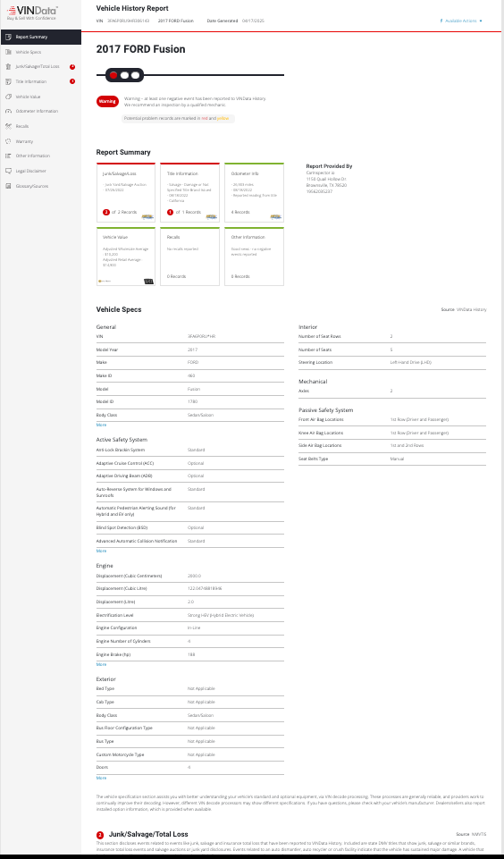Open Warranty sidebar section

pyautogui.click(x=40, y=141)
